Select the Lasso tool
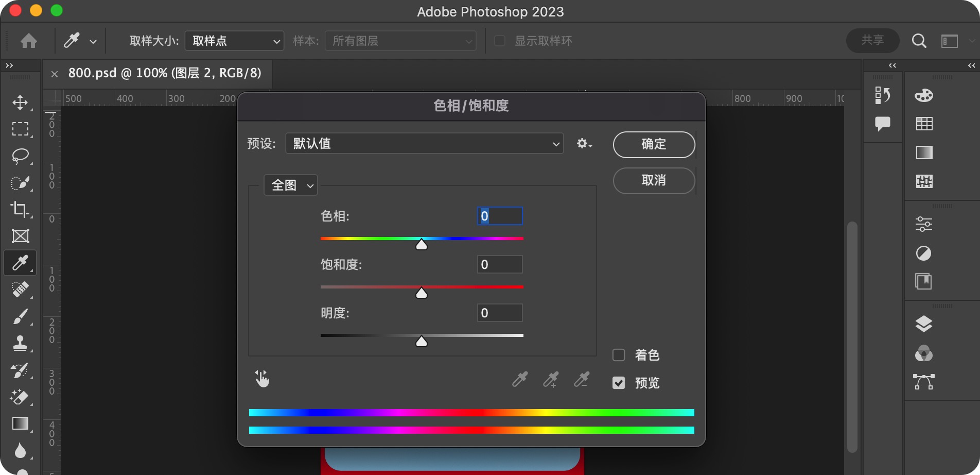The image size is (980, 475). [x=20, y=156]
